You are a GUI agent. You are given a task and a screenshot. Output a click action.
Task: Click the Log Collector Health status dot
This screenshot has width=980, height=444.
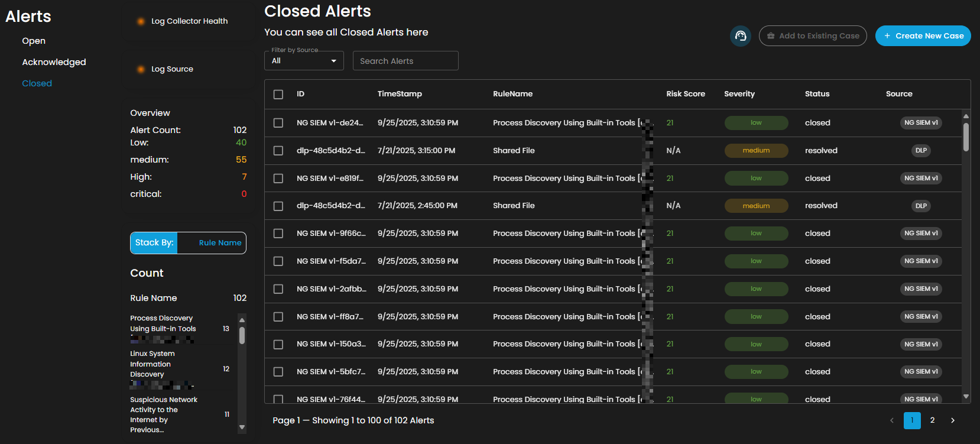[x=141, y=21]
